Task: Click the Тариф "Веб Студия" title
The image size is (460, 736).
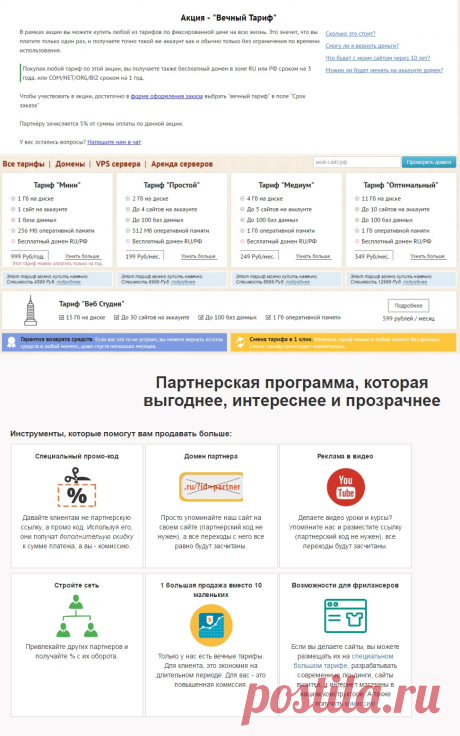Action: point(92,304)
